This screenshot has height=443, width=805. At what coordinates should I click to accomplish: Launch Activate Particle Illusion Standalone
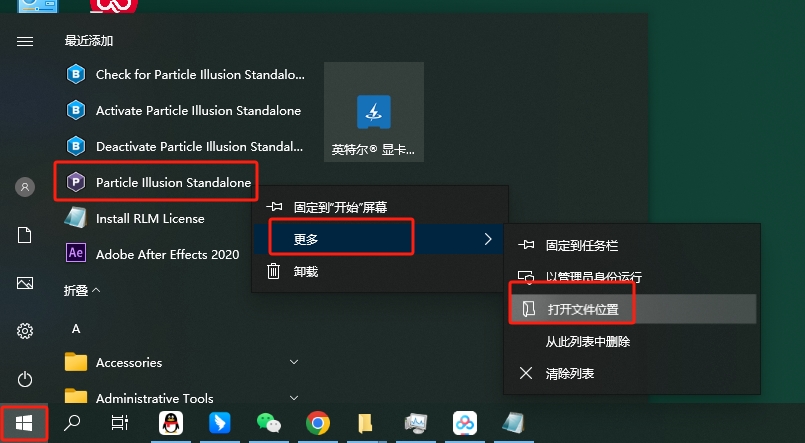click(185, 110)
